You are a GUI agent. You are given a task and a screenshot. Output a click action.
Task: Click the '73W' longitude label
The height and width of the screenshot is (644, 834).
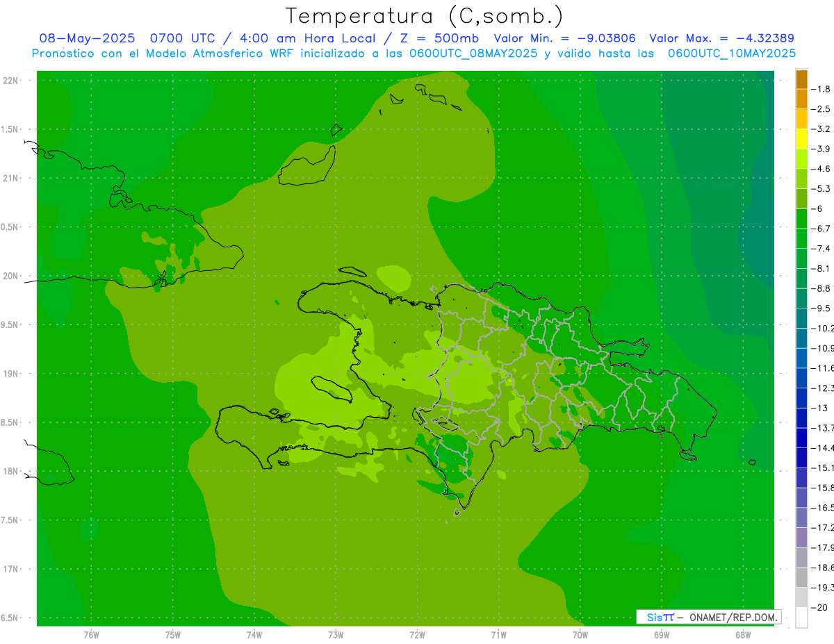[x=336, y=635]
